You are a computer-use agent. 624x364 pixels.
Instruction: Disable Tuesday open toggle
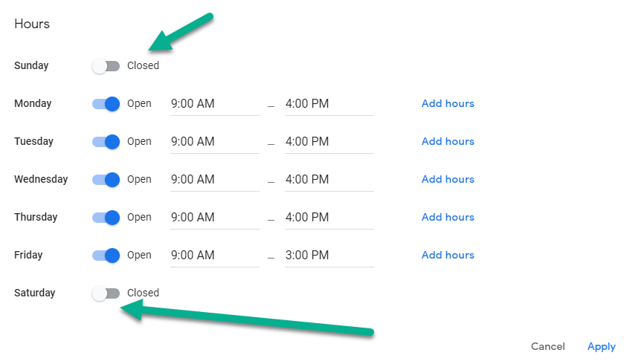[x=106, y=142]
